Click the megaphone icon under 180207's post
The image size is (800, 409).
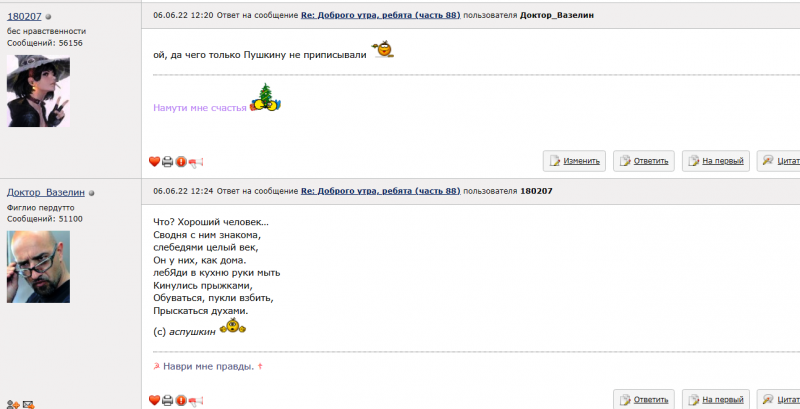(x=196, y=162)
